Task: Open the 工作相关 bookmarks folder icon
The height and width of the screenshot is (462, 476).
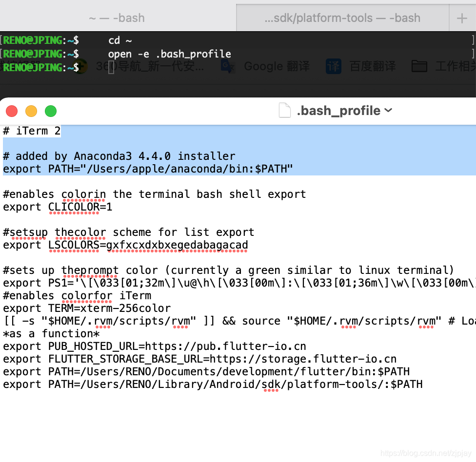Action: coord(419,66)
